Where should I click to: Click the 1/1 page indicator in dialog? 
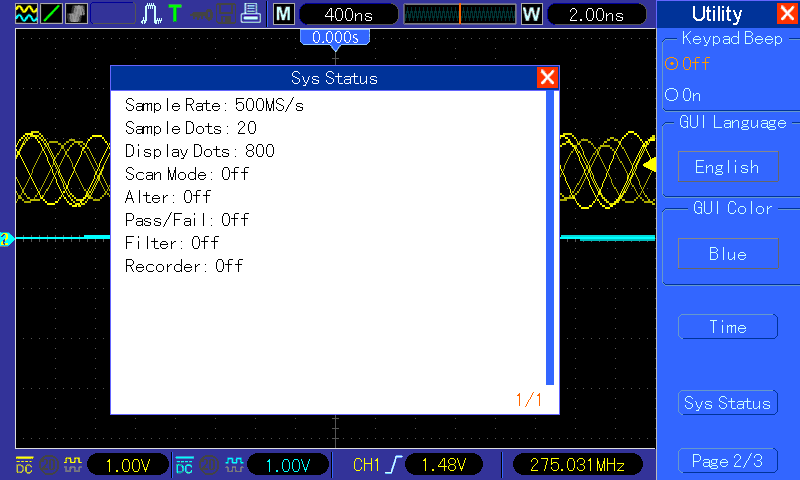coord(529,399)
